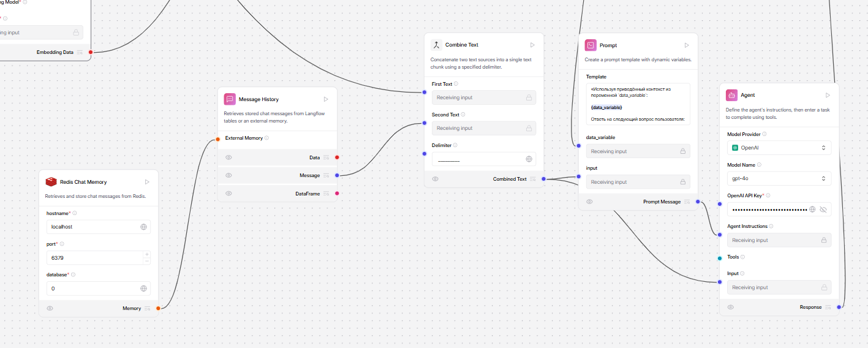Click the globe icon in hostname field
868x348 pixels.
143,227
